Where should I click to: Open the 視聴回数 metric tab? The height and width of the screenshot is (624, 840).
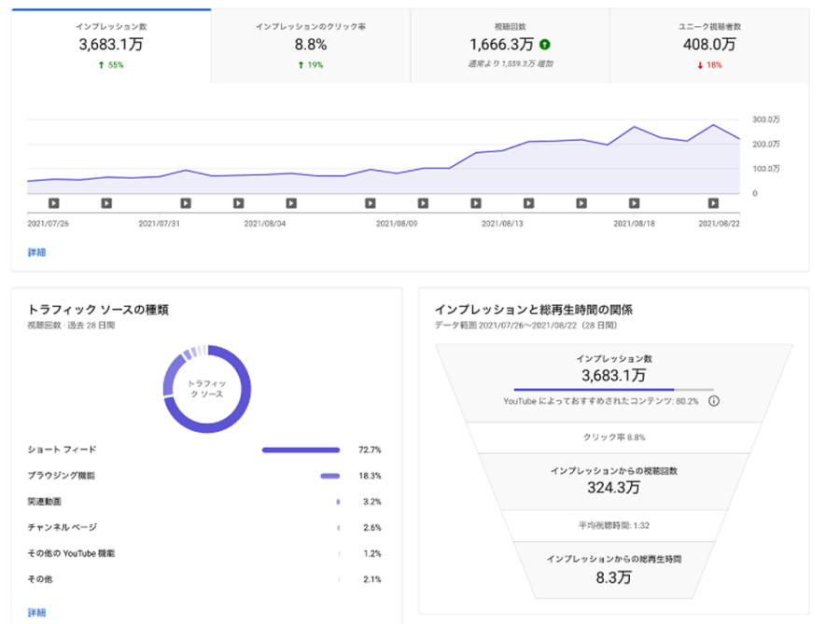(x=510, y=45)
